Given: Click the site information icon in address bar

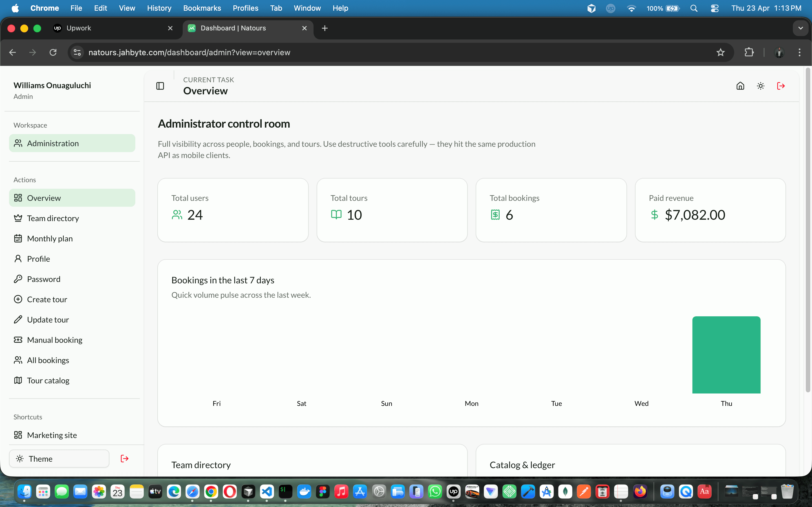Looking at the screenshot, I should [x=77, y=52].
